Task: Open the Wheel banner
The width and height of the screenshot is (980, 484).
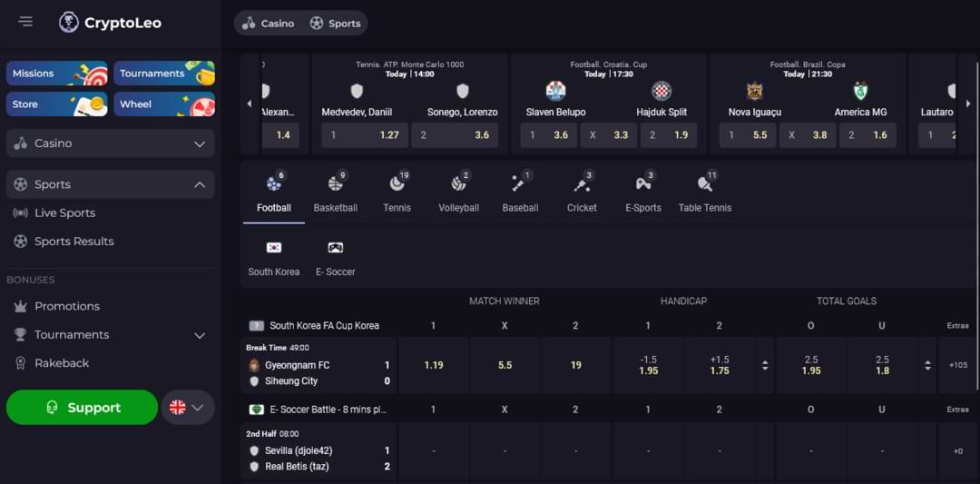Action: (164, 104)
